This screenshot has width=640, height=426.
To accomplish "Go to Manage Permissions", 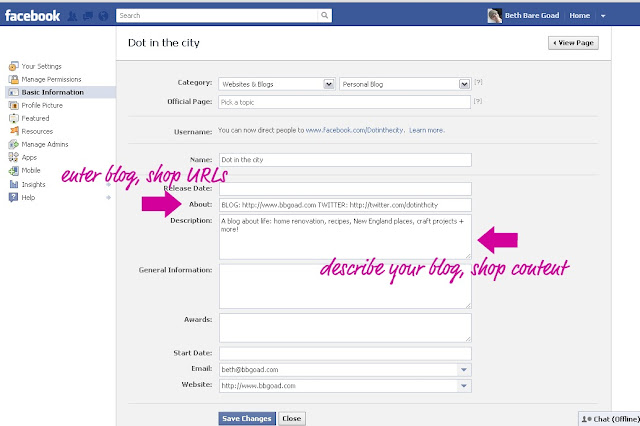I will (51, 79).
